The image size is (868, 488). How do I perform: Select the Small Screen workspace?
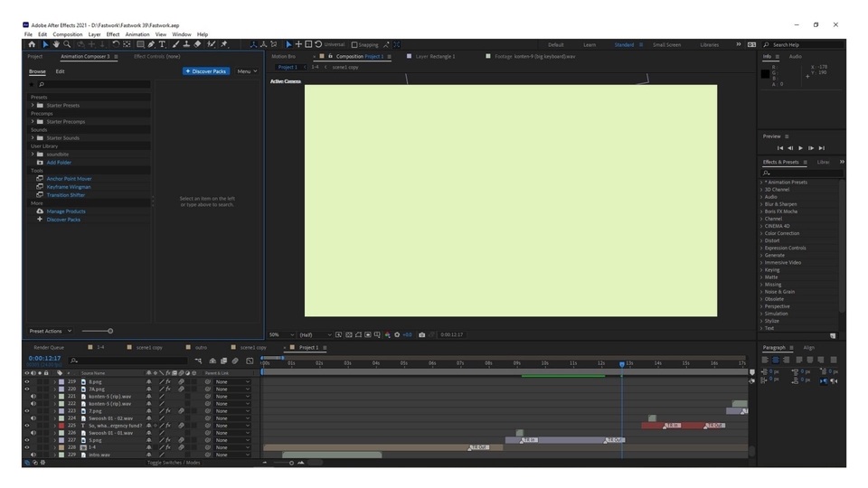coord(666,45)
